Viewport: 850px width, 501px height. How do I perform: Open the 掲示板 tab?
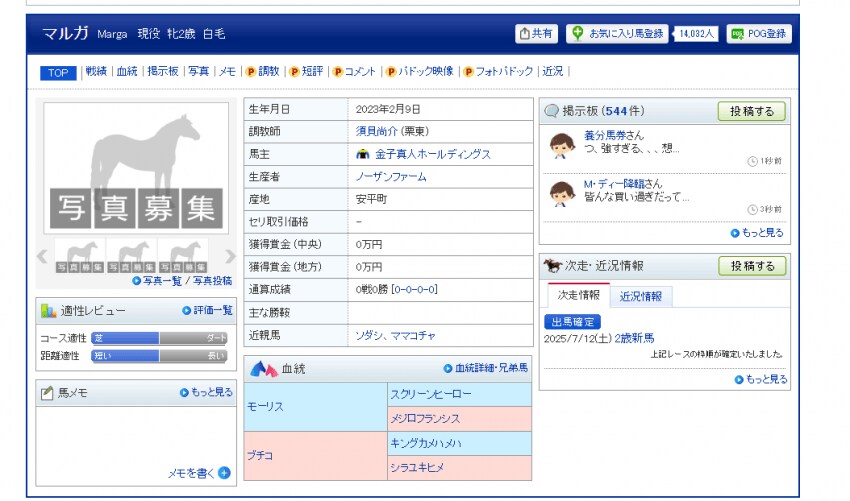(163, 72)
